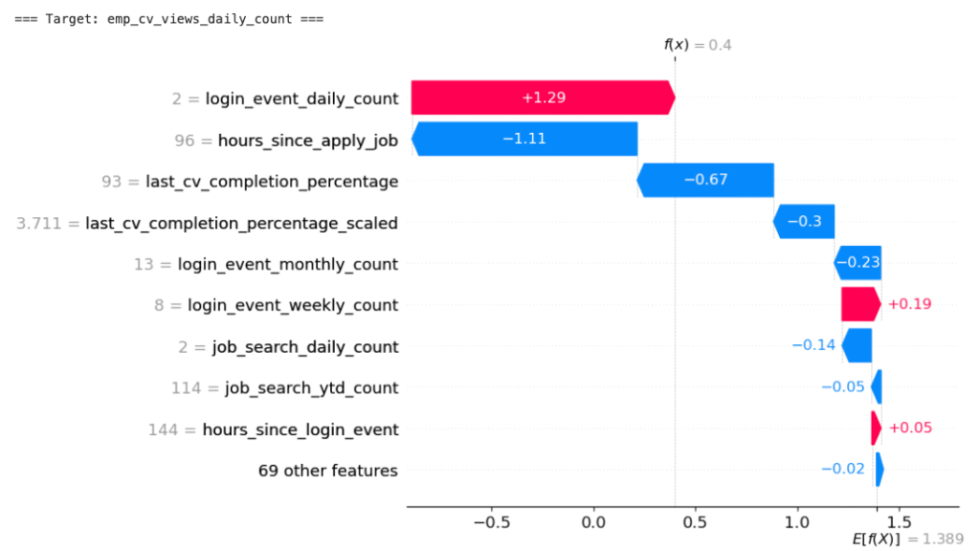Click the 1.5 x-axis tick label

point(898,522)
